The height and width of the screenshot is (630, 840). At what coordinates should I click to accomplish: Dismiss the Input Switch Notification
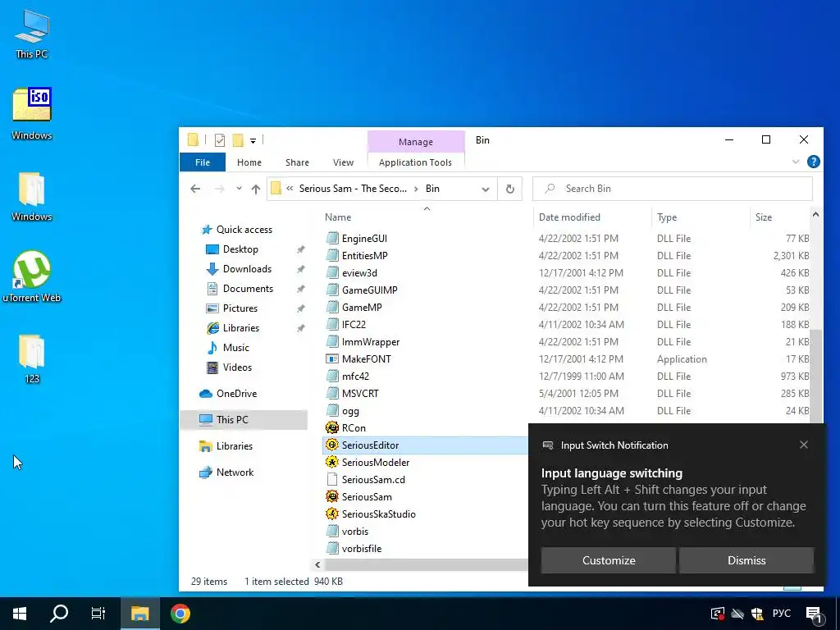point(746,560)
